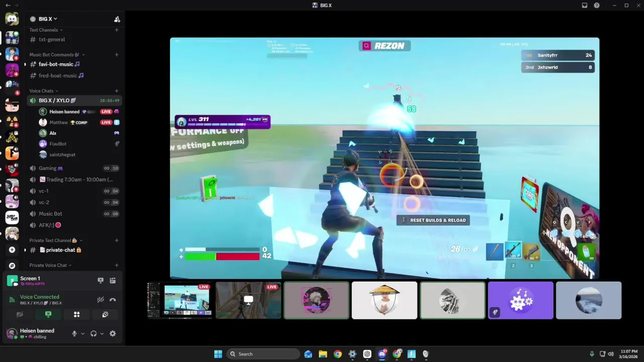The image size is (644, 362).
Task: Disconnect from voice with the hang-up icon
Action: [113, 300]
